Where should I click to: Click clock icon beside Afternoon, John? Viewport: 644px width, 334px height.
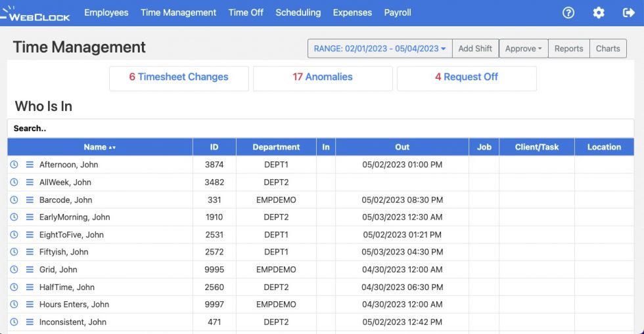tap(14, 165)
